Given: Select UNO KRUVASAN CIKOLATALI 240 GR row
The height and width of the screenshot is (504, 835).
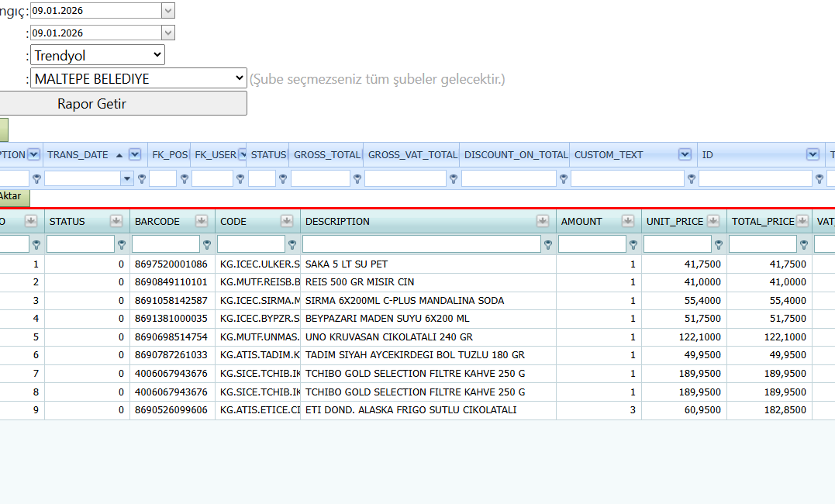Looking at the screenshot, I should pos(417,337).
